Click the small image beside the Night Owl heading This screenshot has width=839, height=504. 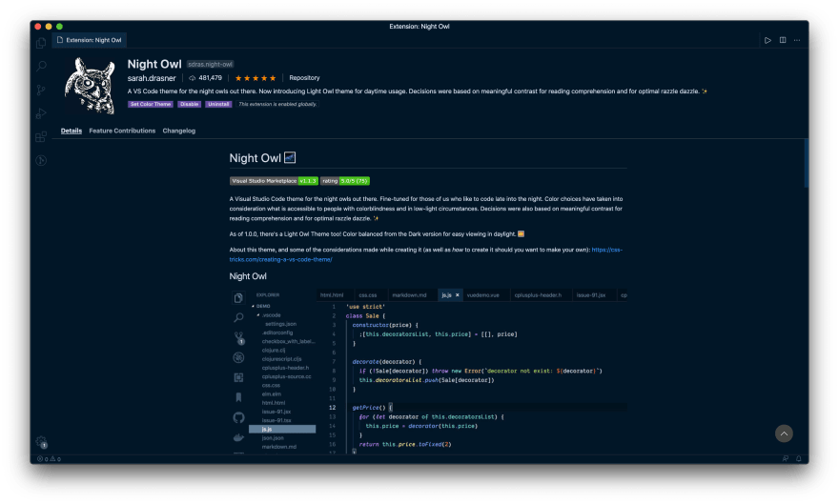click(290, 157)
